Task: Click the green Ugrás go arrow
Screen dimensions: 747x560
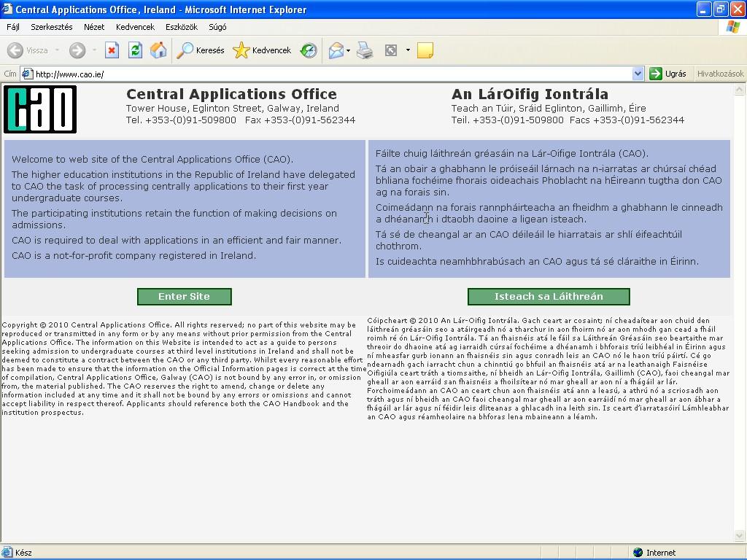Action: [x=656, y=74]
